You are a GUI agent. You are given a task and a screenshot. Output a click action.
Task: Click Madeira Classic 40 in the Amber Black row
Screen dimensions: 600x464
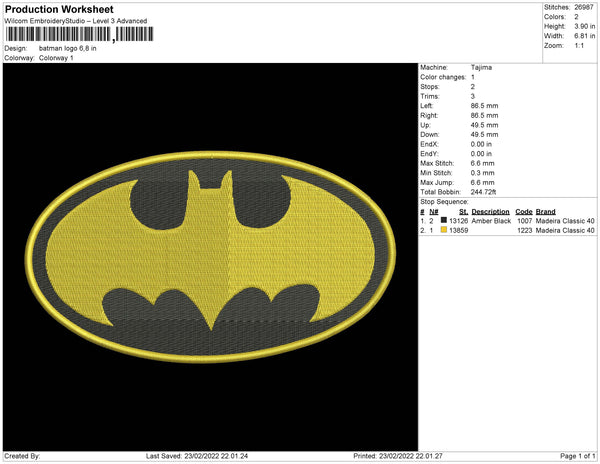(565, 221)
